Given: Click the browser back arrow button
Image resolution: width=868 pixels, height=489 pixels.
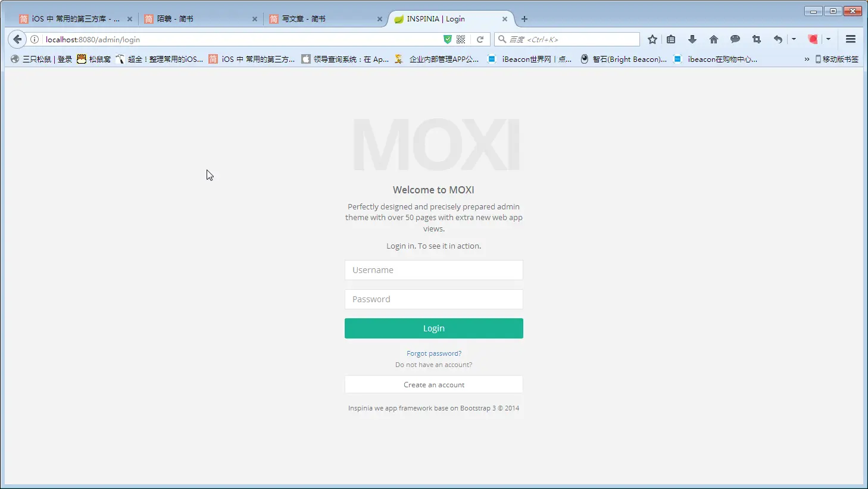Looking at the screenshot, I should click(17, 39).
